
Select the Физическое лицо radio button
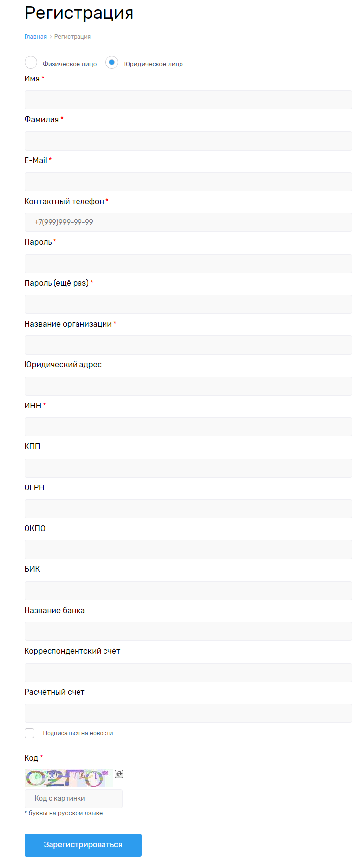pos(31,62)
